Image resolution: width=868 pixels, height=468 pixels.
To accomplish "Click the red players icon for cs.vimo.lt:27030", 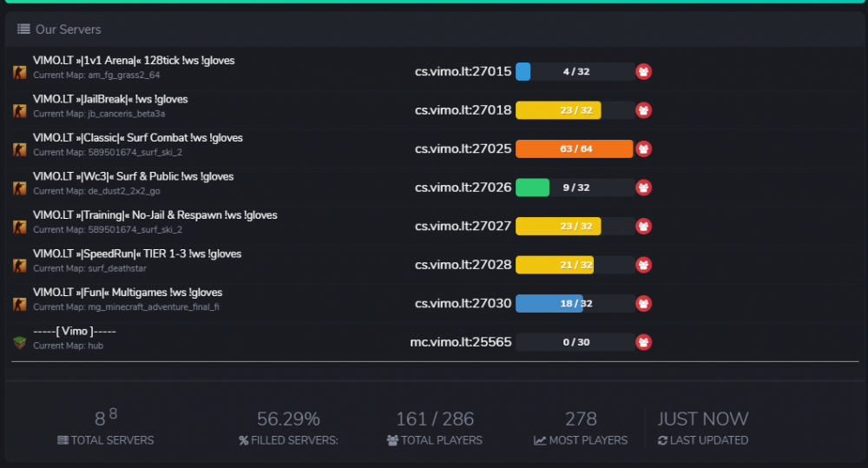I will 643,304.
